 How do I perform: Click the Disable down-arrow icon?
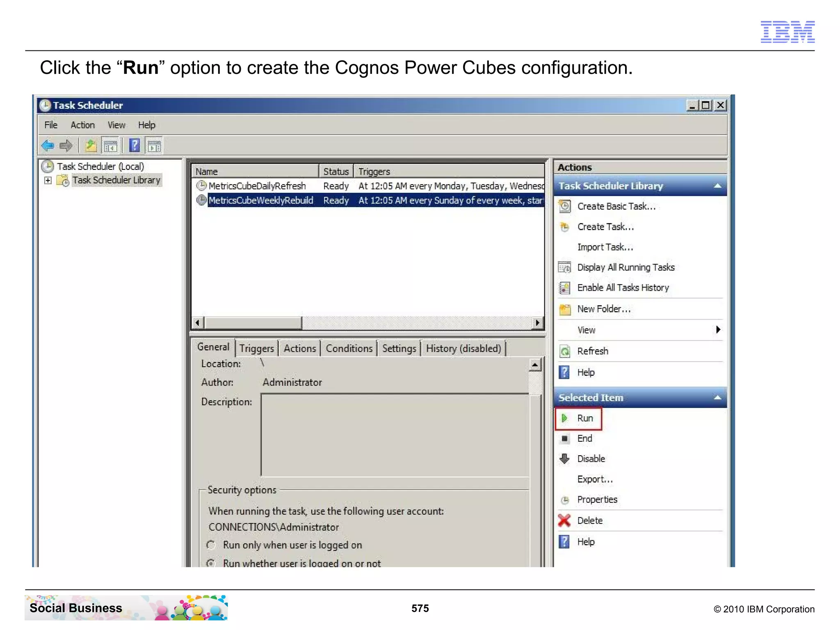click(x=565, y=459)
